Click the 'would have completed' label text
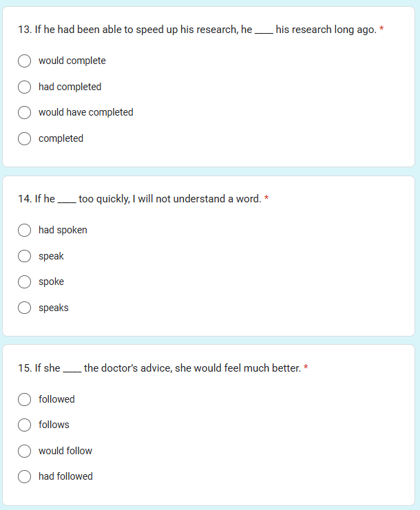 (x=86, y=112)
